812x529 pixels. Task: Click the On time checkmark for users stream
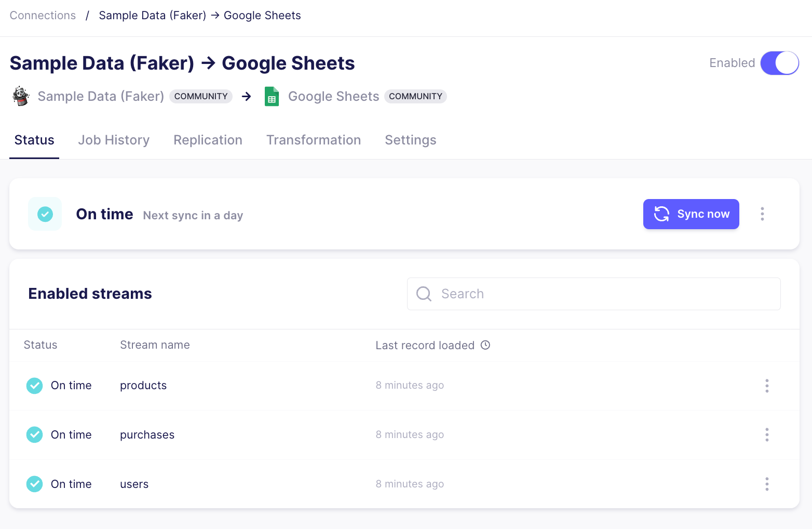click(x=34, y=484)
